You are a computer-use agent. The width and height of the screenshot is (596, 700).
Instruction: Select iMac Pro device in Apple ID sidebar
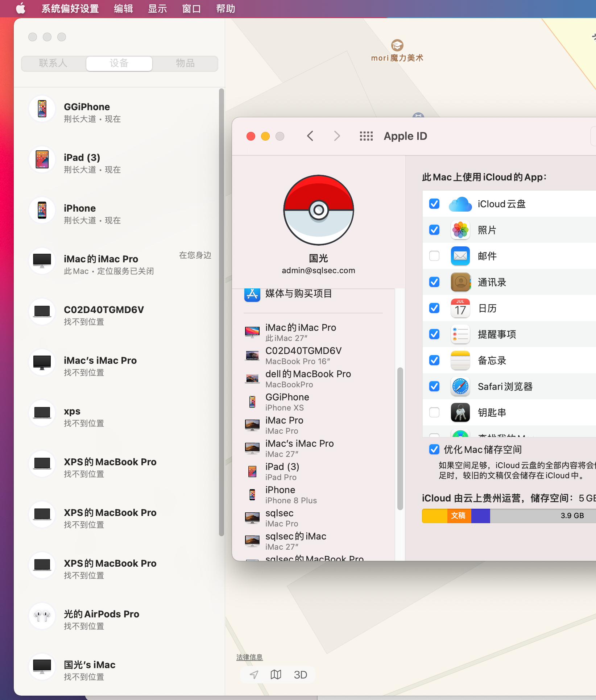[313, 425]
